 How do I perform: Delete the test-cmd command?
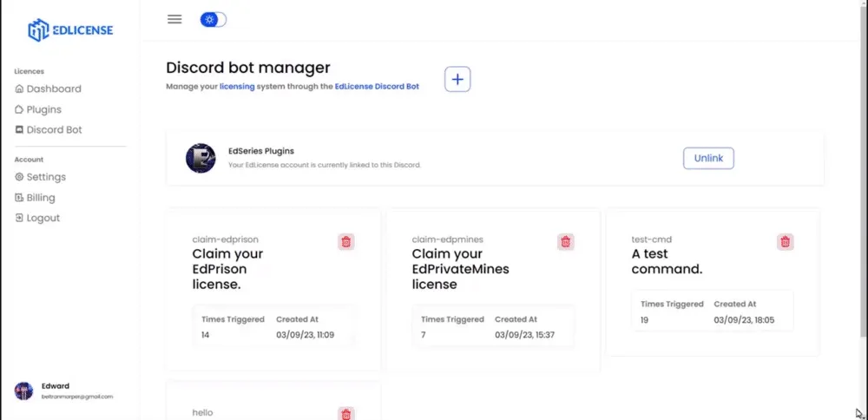(785, 242)
